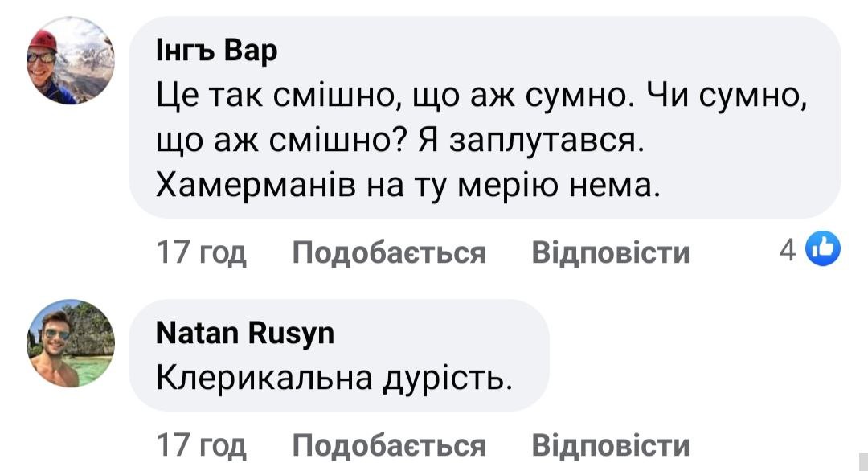Click the 17 год timestamp under Інгъ Вар's comment

pos(201,253)
